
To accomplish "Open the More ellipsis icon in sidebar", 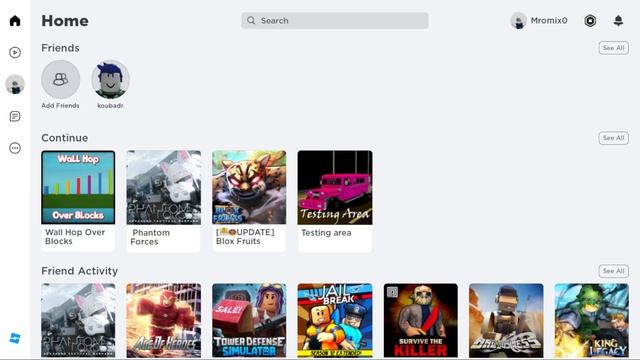I will point(15,148).
